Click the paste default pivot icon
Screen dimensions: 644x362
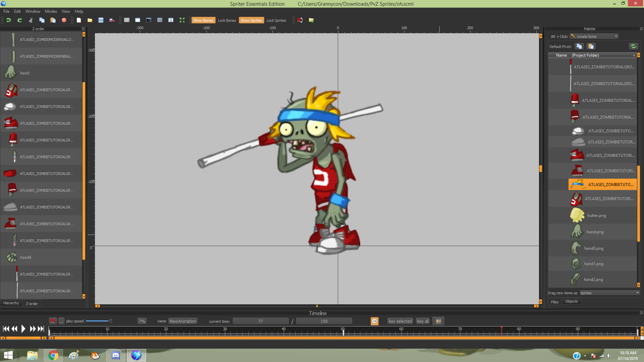591,46
